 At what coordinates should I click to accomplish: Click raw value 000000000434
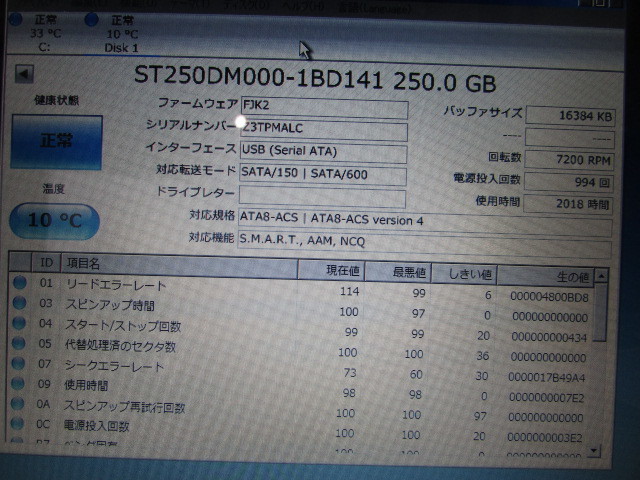(549, 338)
